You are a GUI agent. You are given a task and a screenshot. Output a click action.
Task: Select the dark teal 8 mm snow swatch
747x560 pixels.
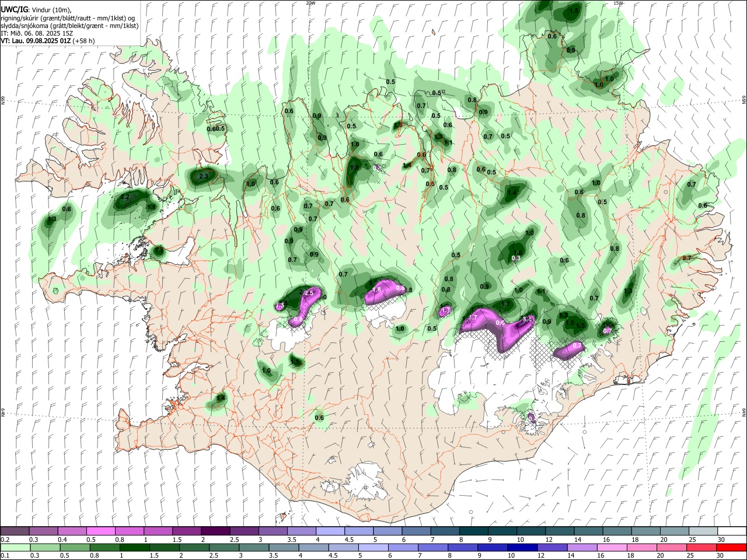[473, 531]
